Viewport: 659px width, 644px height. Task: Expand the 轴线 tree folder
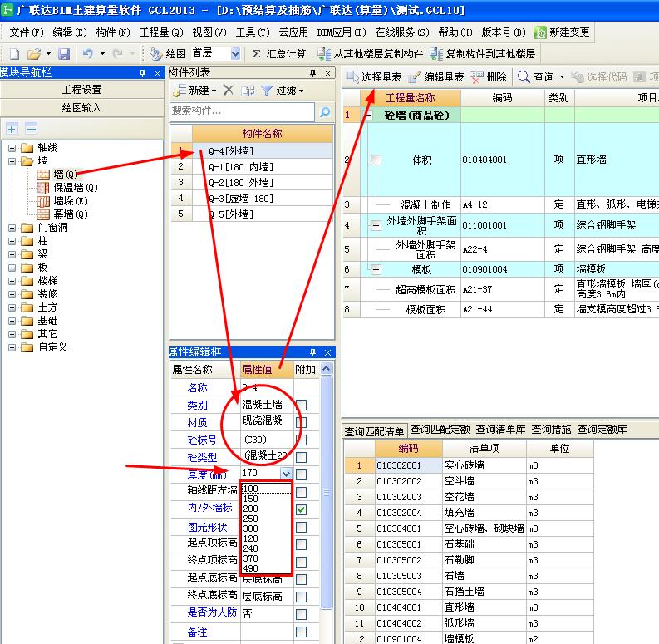[x=12, y=148]
